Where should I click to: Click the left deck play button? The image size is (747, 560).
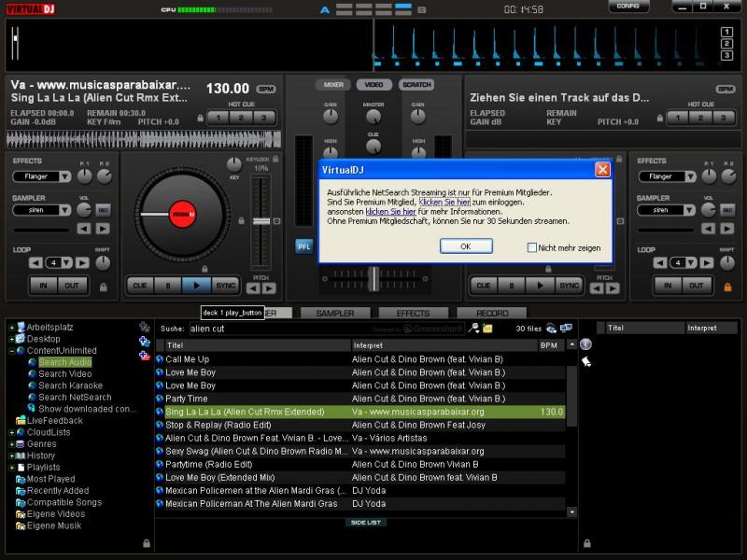pos(196,286)
